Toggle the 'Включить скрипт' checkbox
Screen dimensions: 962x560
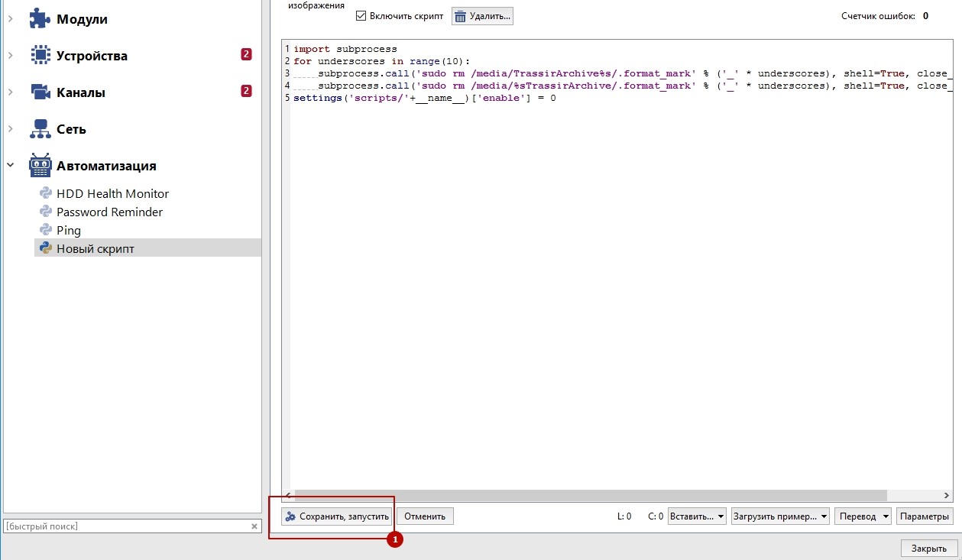361,16
